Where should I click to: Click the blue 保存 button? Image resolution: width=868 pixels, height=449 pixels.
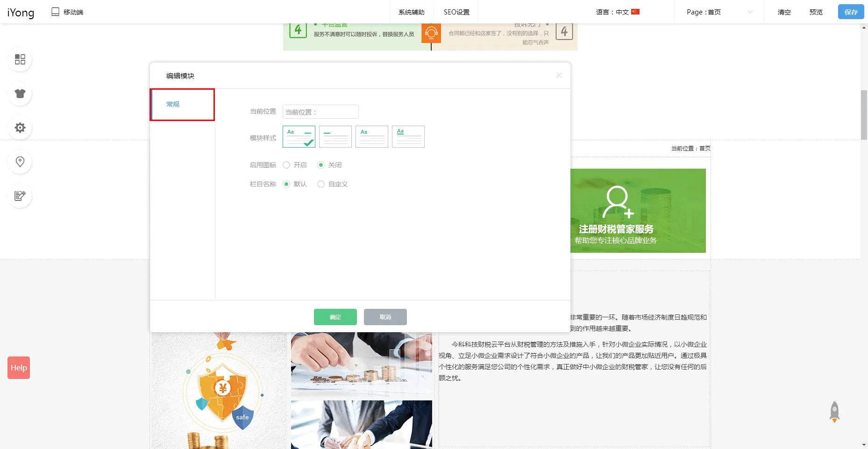851,12
